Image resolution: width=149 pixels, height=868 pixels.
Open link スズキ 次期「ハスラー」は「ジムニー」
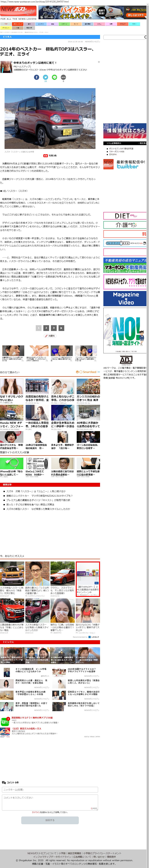coord(36,491)
